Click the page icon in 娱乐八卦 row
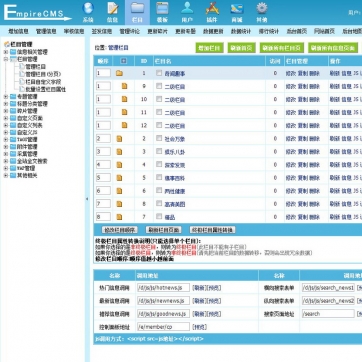This screenshot has height=362, width=362. pos(119,152)
